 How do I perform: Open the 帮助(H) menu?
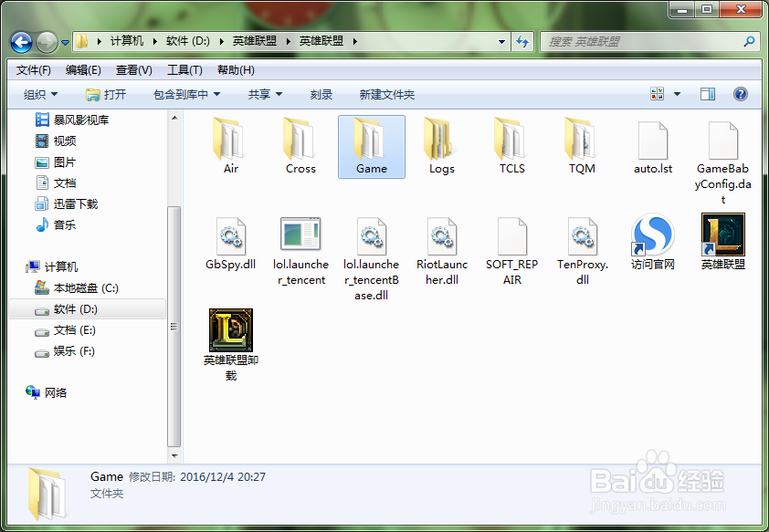(x=236, y=70)
